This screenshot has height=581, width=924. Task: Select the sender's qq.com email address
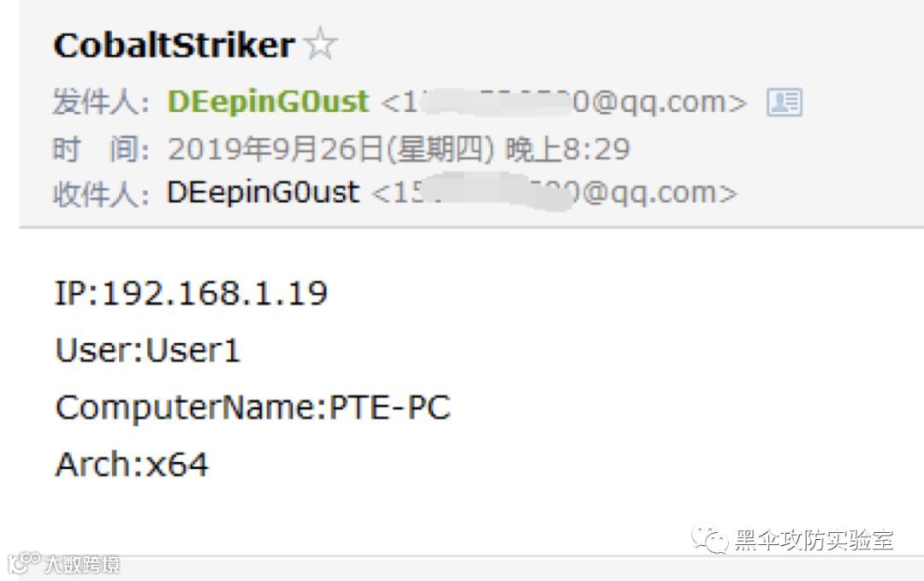[564, 102]
